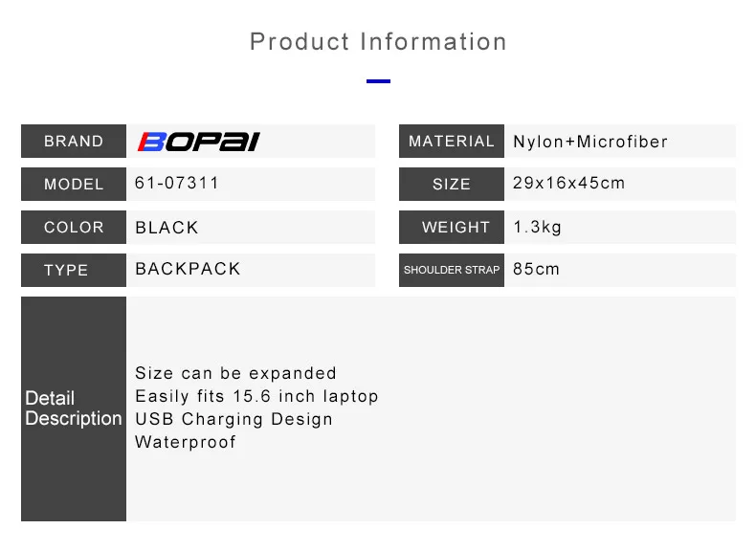This screenshot has height=551, width=756.
Task: Select the MATERIAL label cell
Action: tap(452, 142)
